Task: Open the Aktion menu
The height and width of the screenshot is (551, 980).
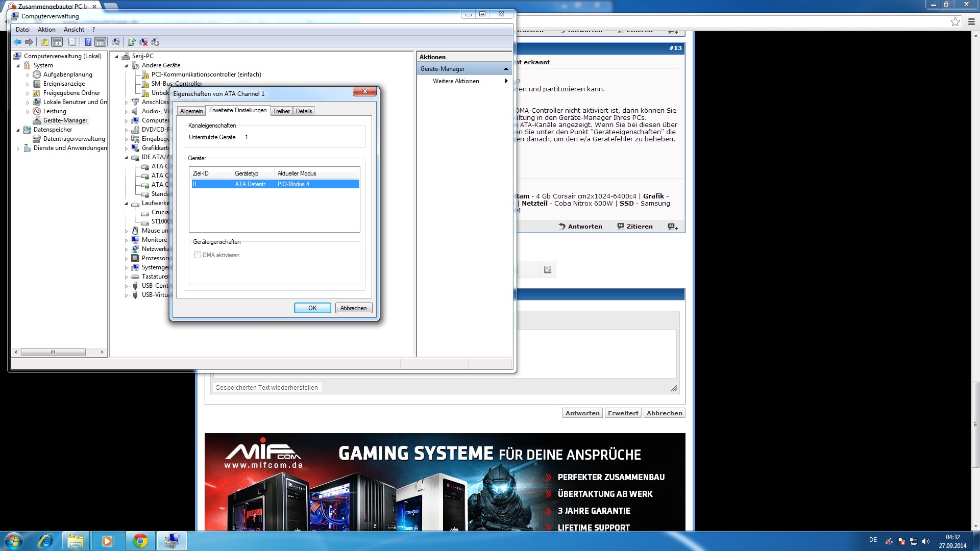Action: pyautogui.click(x=46, y=30)
